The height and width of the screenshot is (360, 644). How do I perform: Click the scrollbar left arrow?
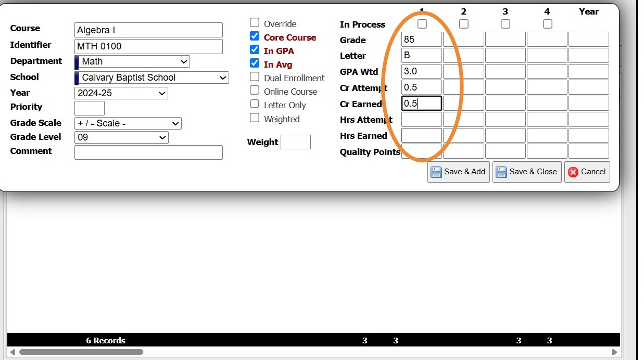13,352
